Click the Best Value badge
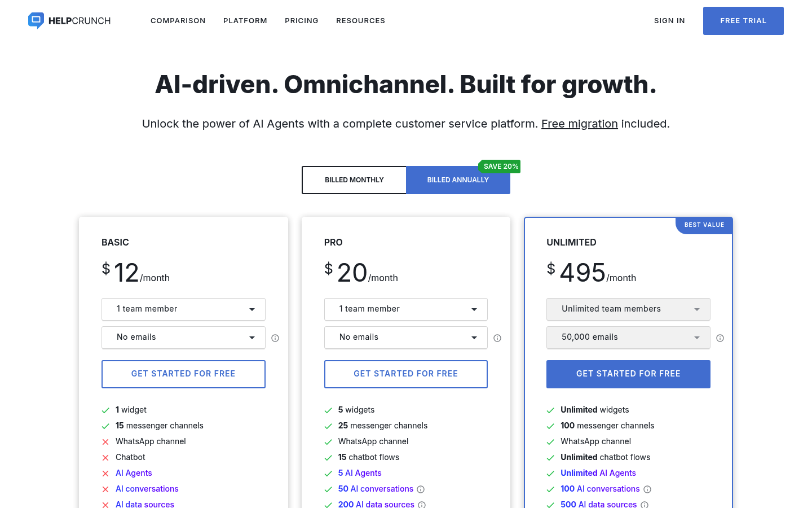This screenshot has height=508, width=812. tap(704, 225)
